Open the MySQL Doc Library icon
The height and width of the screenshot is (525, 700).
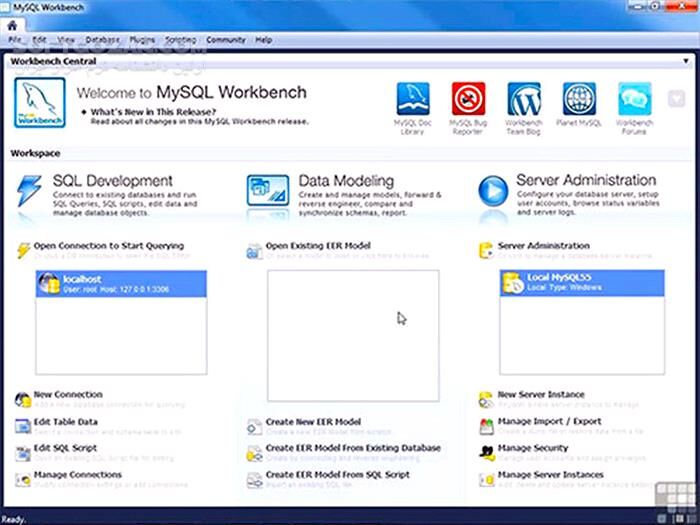(413, 100)
